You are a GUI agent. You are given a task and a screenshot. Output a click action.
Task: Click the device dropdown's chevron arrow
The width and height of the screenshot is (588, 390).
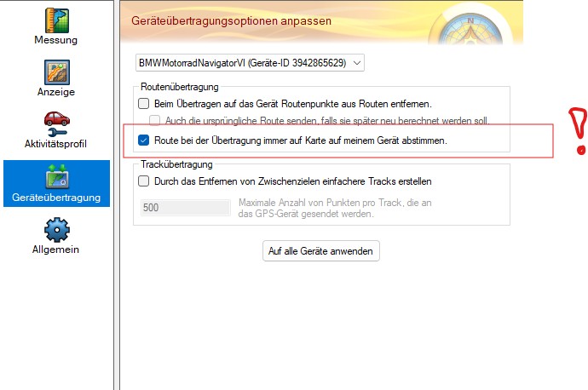356,63
